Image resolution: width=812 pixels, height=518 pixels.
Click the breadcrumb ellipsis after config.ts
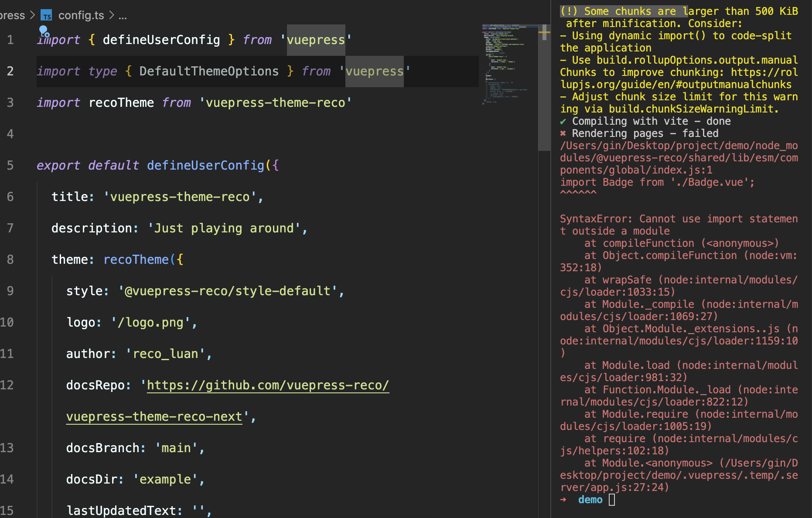(x=123, y=16)
